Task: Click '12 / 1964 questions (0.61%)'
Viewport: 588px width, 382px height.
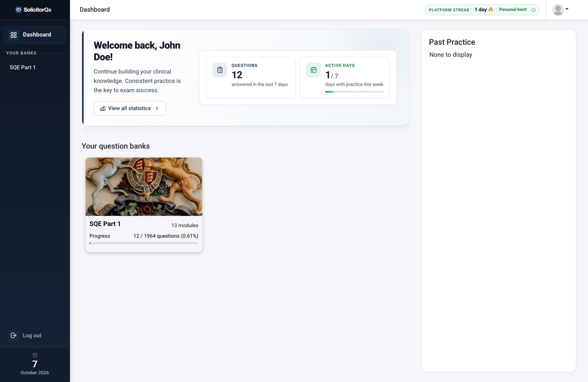Action: (x=166, y=236)
